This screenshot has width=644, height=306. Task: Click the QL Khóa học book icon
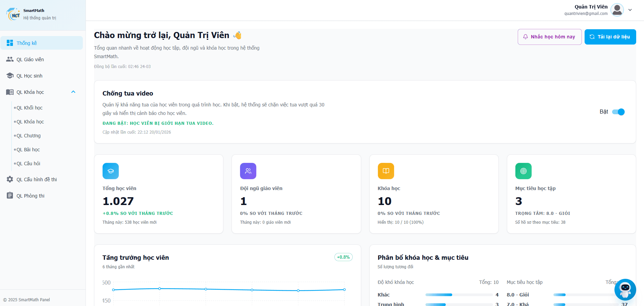(x=10, y=92)
